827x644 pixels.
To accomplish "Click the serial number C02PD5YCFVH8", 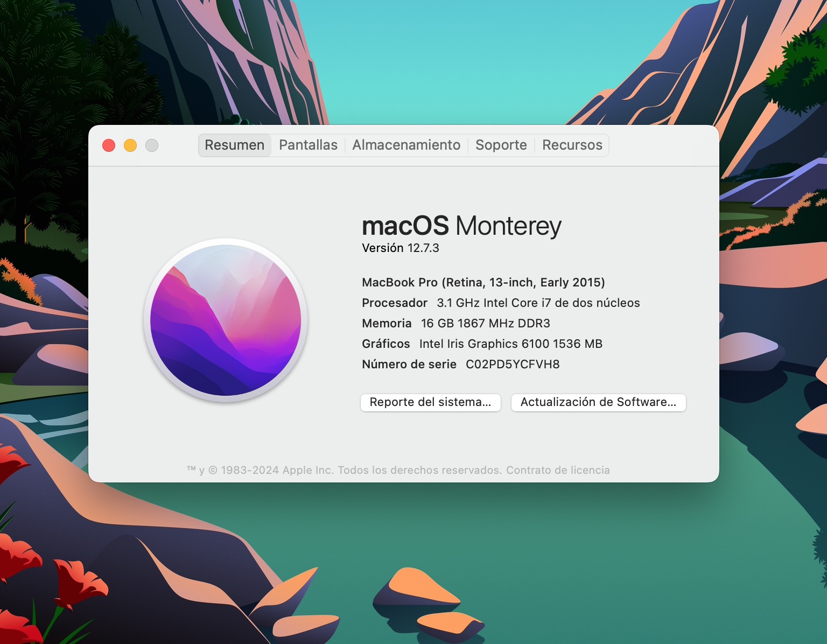I will [512, 365].
